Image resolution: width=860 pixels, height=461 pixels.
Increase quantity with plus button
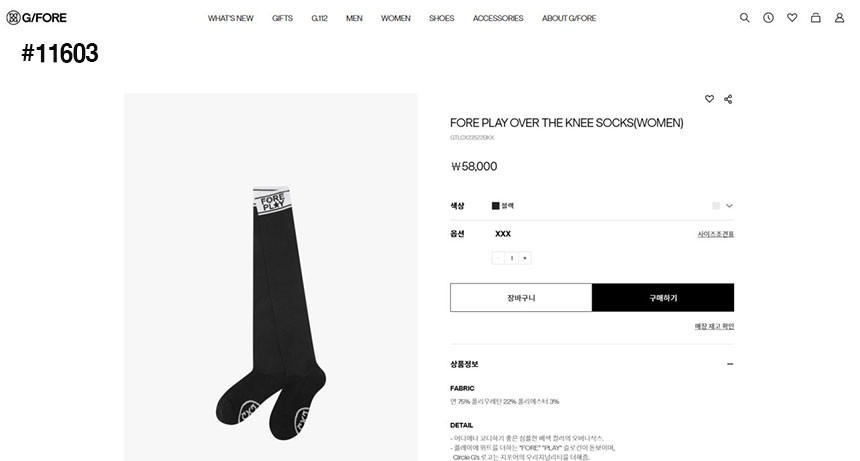click(x=525, y=258)
